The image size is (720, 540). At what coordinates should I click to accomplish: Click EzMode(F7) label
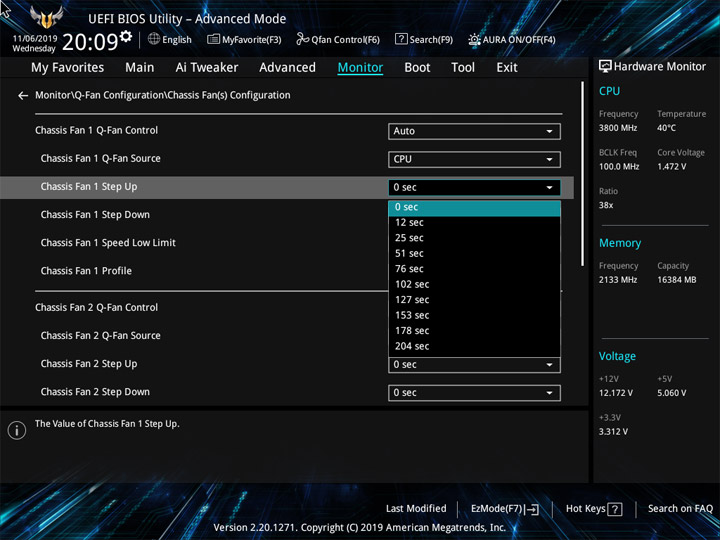497,509
